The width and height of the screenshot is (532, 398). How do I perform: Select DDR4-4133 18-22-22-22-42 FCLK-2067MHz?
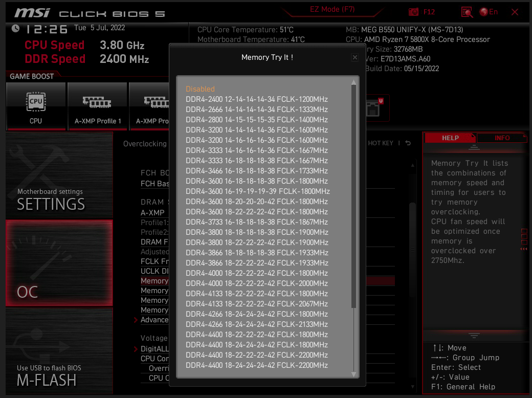coord(257,304)
